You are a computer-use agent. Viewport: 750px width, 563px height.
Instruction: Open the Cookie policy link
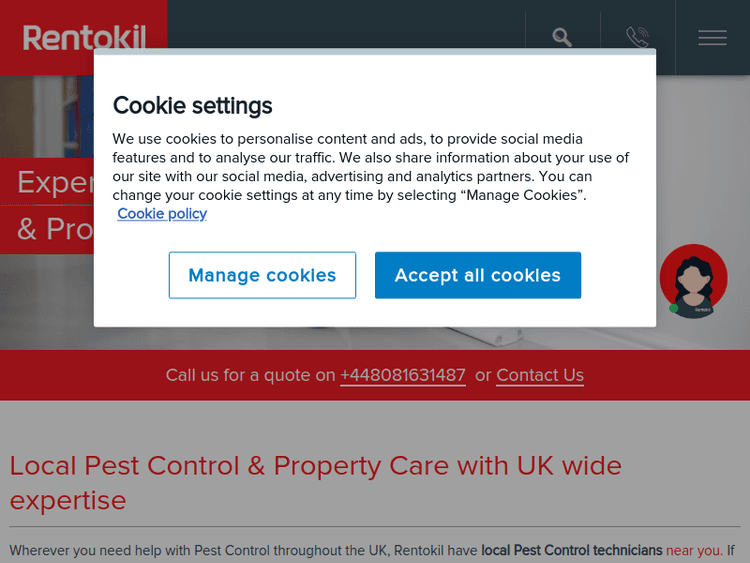pyautogui.click(x=162, y=213)
